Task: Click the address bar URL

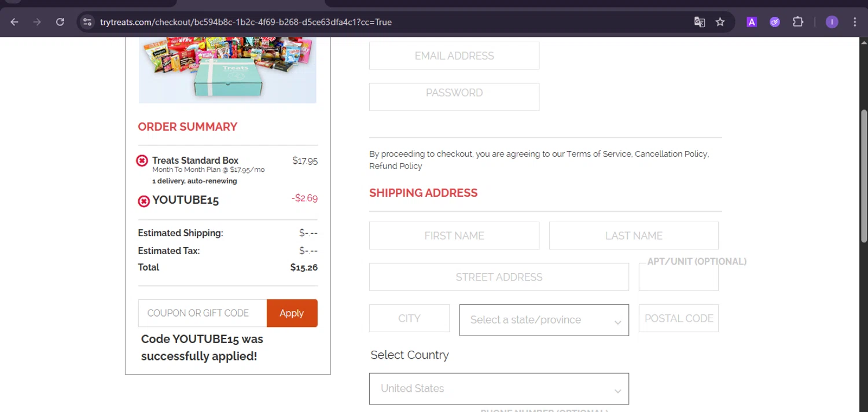Action: (246, 22)
